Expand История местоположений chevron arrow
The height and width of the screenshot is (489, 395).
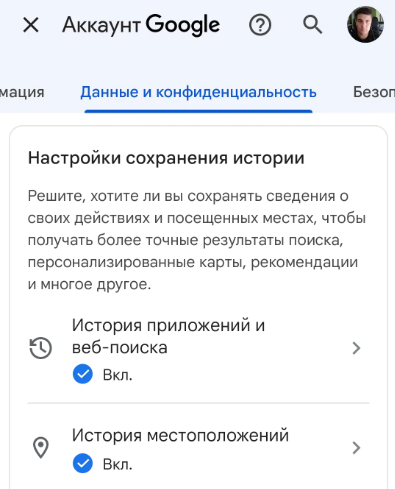coord(356,448)
